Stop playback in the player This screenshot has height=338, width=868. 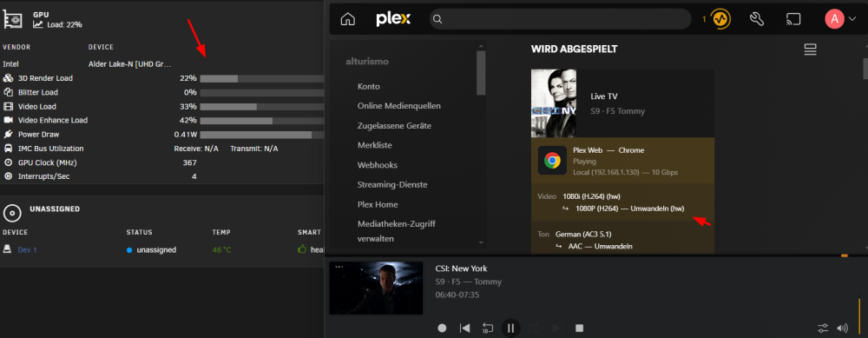pos(580,328)
